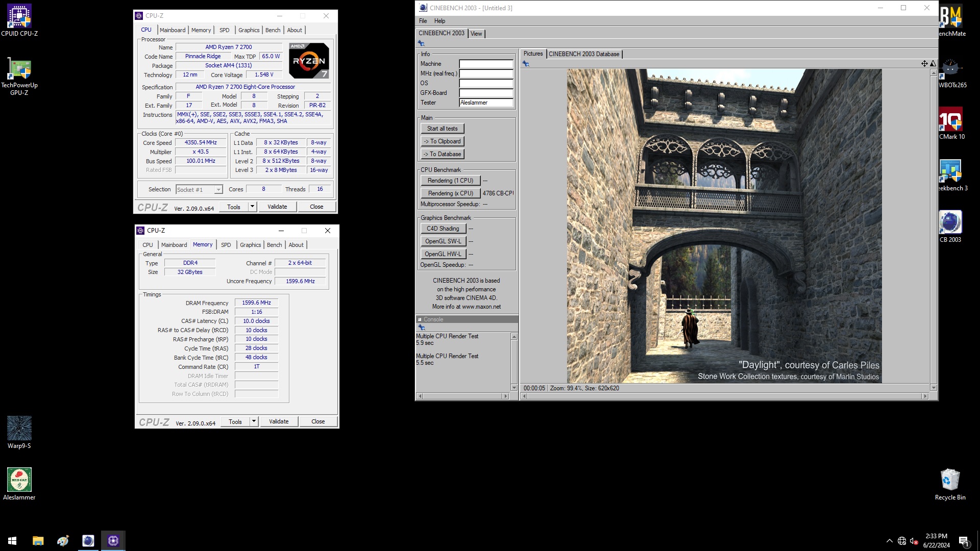This screenshot has width=980, height=551.
Task: Open the File menu in Cinebench
Action: coord(423,21)
